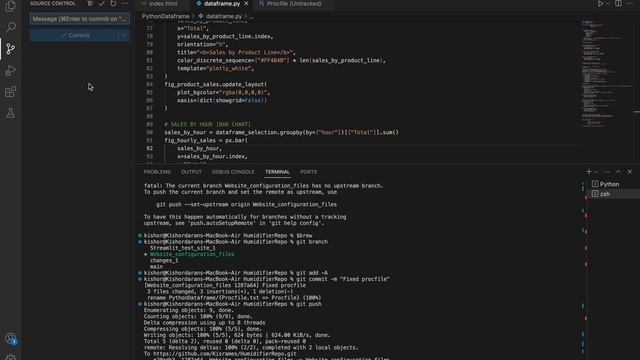Open the new terminal launch profile dropdown

[596, 172]
